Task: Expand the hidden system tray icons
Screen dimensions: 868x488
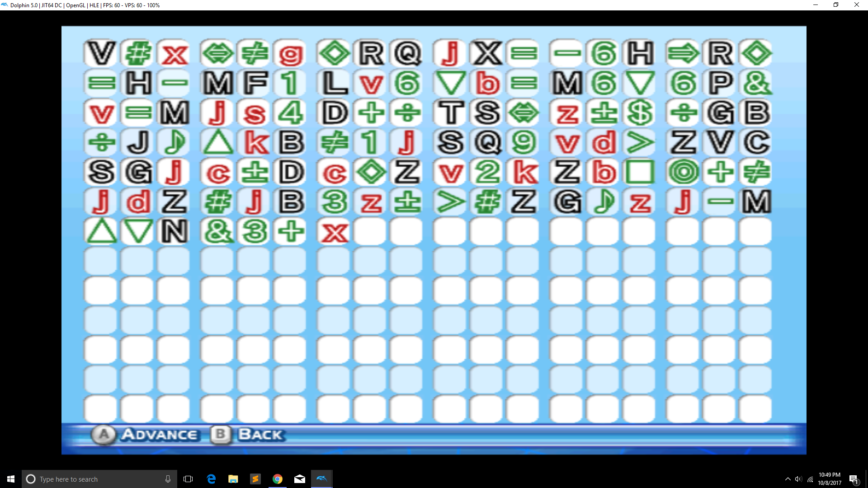Action: 788,479
